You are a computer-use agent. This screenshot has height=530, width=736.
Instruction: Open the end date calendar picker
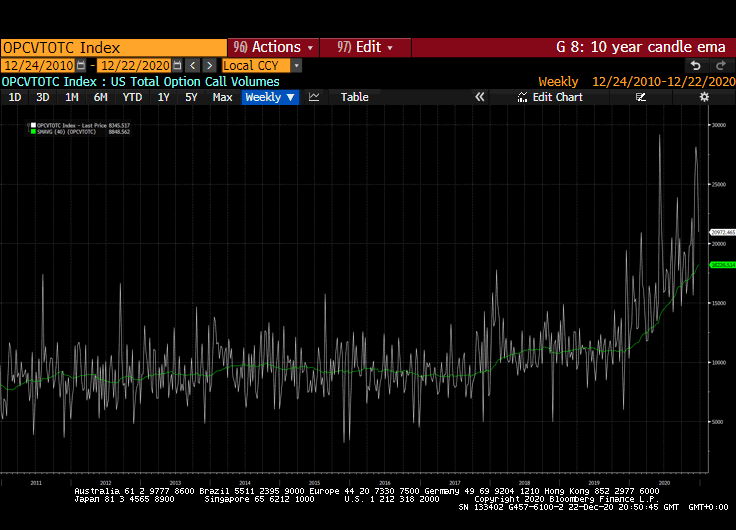(177, 65)
